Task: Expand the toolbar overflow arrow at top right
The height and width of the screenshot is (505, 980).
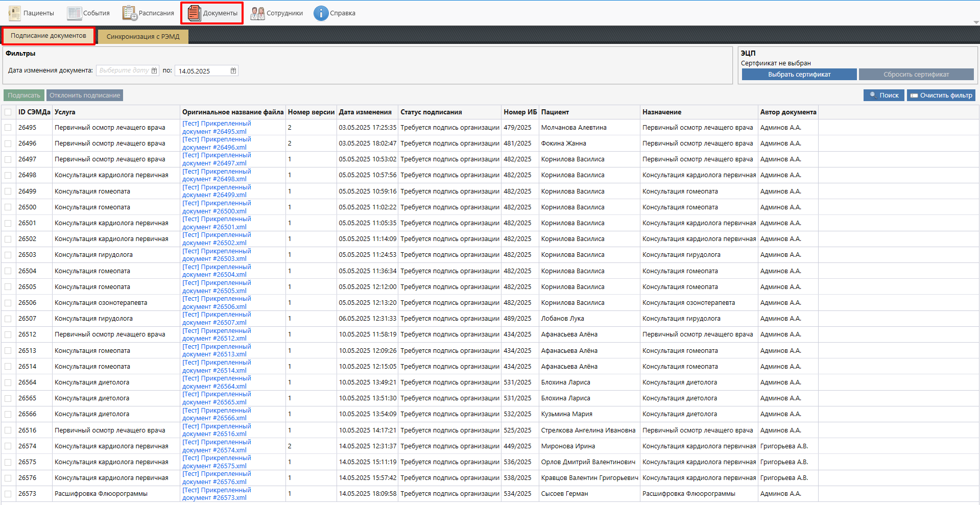Action: tap(976, 22)
